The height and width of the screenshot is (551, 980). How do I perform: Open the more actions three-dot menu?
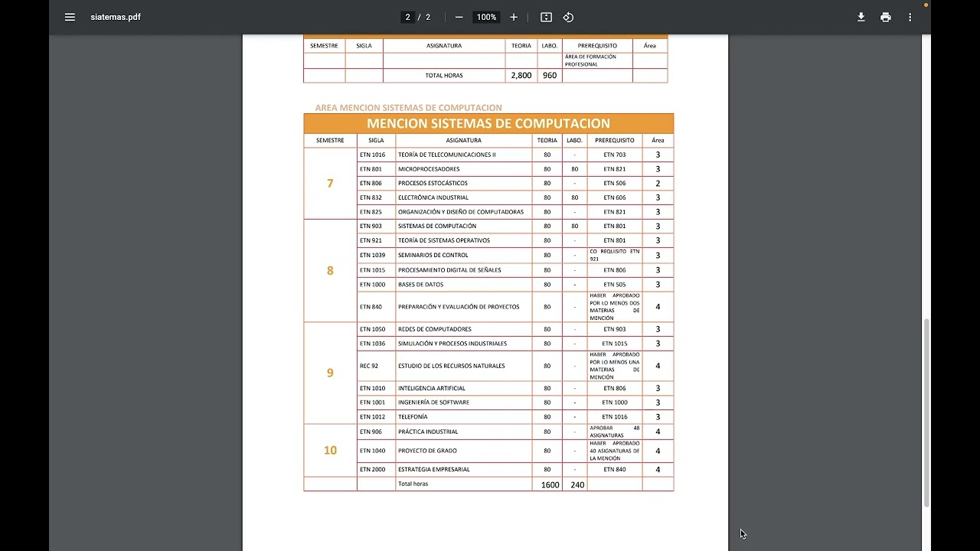[x=910, y=17]
